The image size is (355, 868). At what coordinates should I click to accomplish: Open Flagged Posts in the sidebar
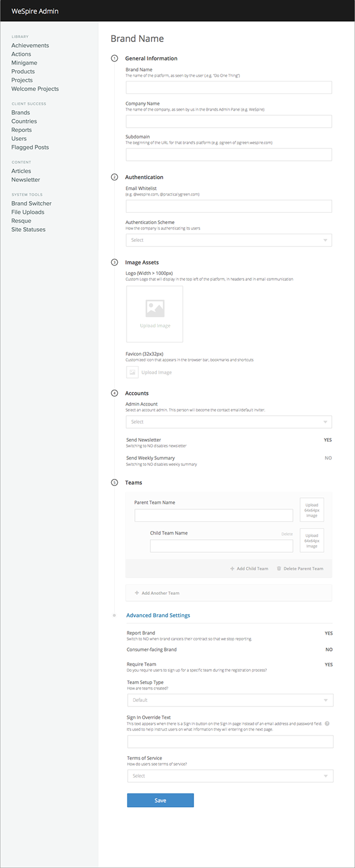tap(30, 147)
